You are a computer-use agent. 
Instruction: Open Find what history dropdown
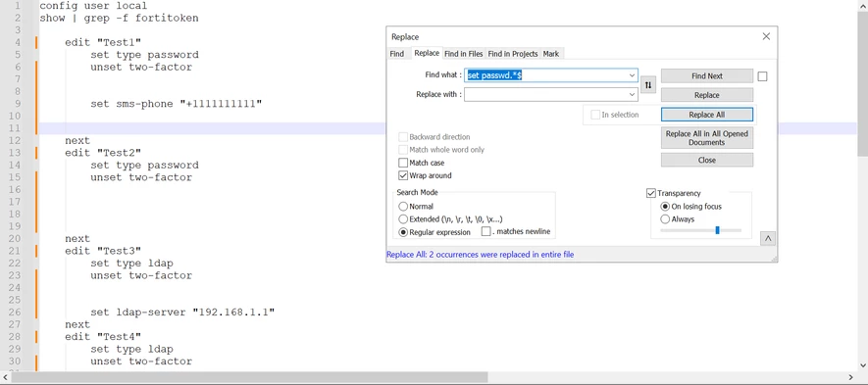pyautogui.click(x=632, y=75)
